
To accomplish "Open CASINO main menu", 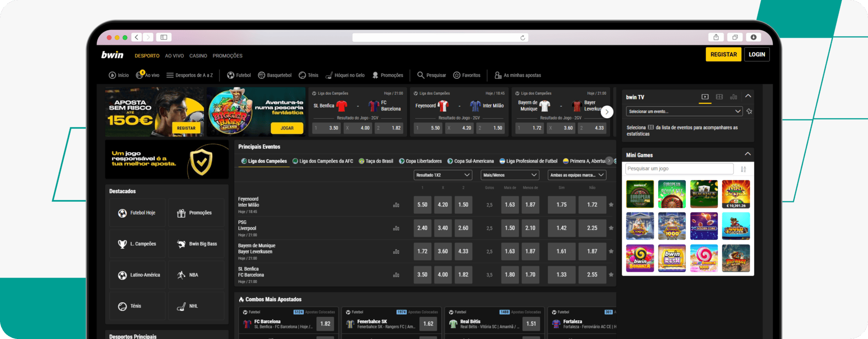I will click(198, 56).
